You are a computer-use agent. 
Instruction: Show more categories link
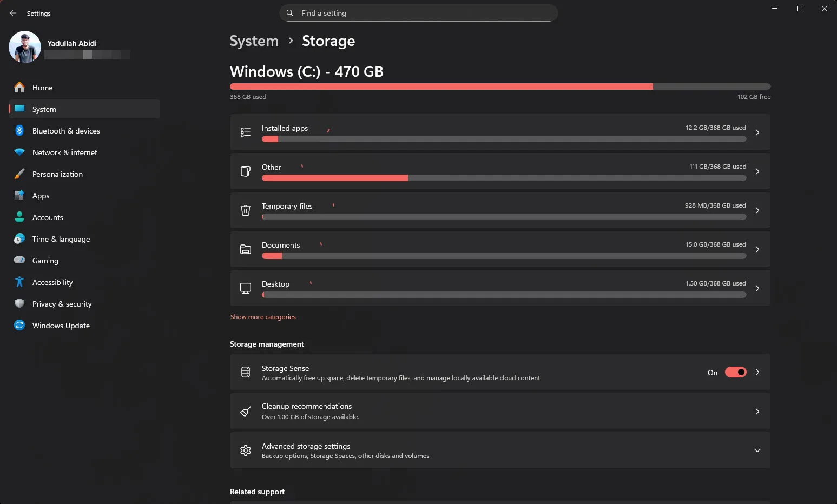click(x=263, y=317)
